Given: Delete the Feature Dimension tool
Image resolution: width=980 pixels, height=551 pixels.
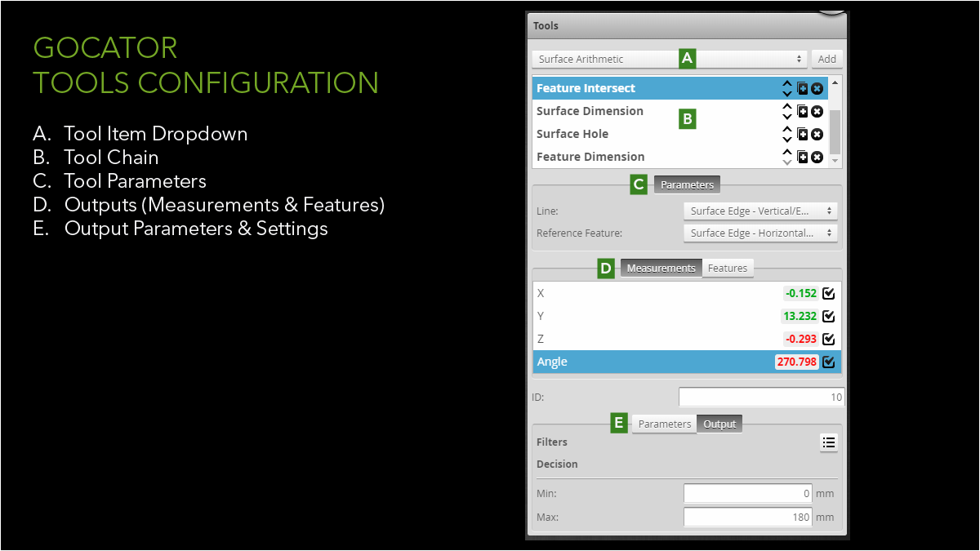Looking at the screenshot, I should (x=816, y=156).
